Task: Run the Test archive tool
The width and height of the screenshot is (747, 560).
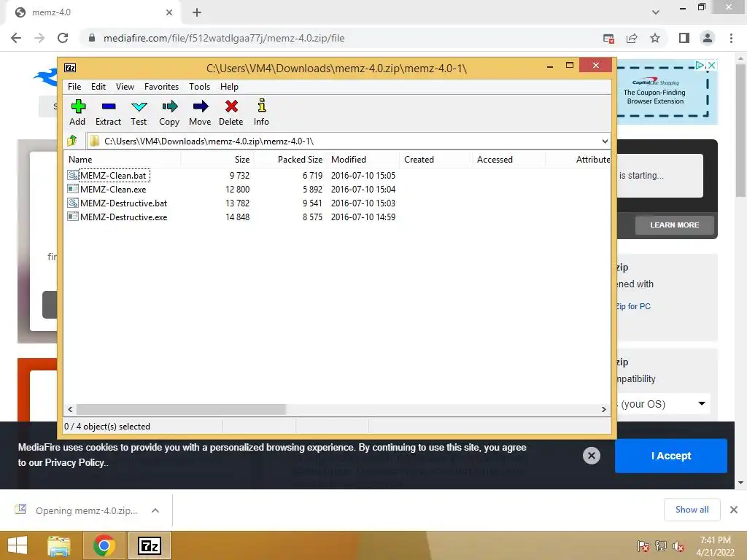Action: [x=139, y=106]
